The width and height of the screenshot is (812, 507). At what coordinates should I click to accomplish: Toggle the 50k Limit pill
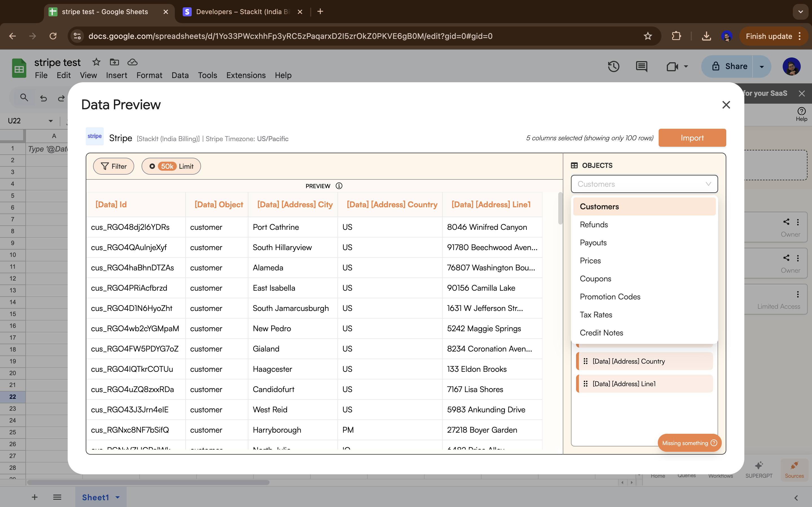pos(171,166)
